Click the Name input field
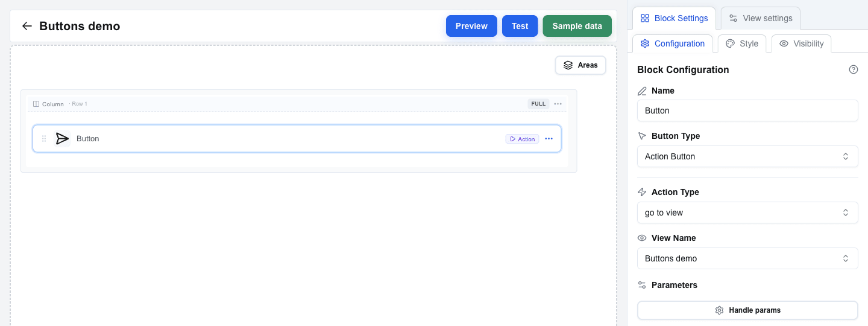The height and width of the screenshot is (326, 868). click(x=747, y=110)
